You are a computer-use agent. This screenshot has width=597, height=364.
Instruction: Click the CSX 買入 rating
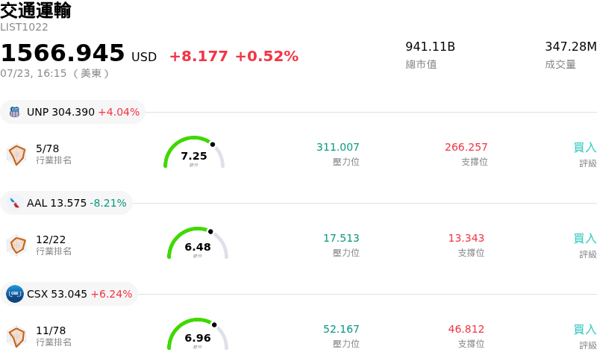pos(585,329)
